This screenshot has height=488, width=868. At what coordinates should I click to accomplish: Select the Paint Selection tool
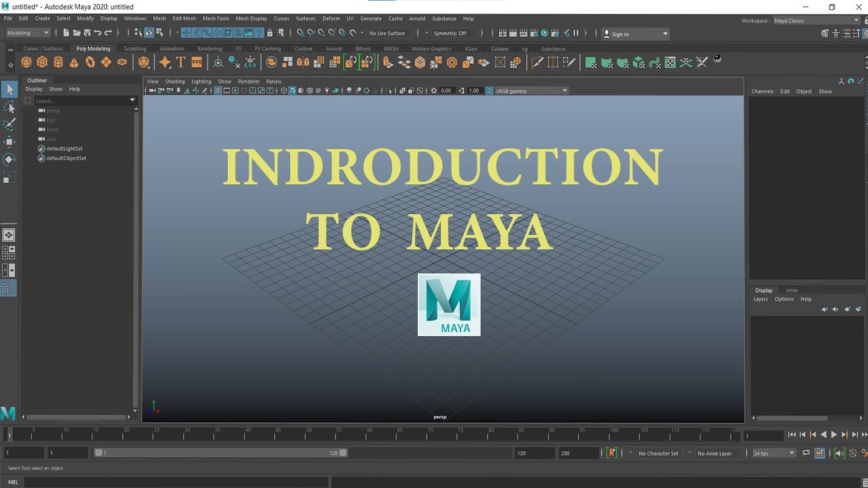pyautogui.click(x=9, y=125)
